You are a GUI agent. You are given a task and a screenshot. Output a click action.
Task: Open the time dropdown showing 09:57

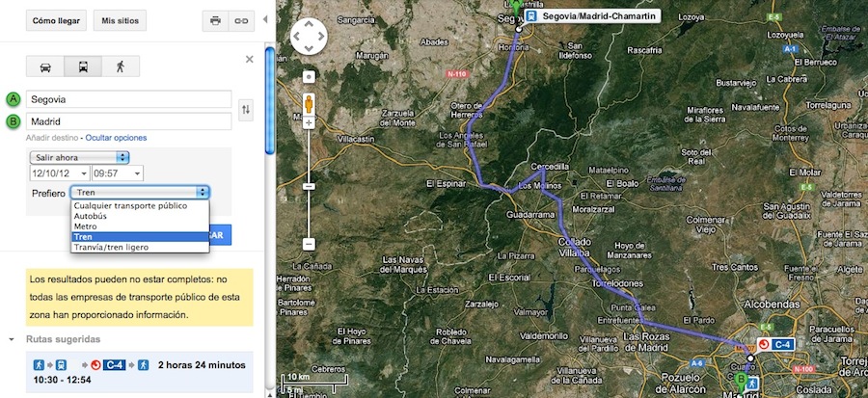pyautogui.click(x=117, y=173)
